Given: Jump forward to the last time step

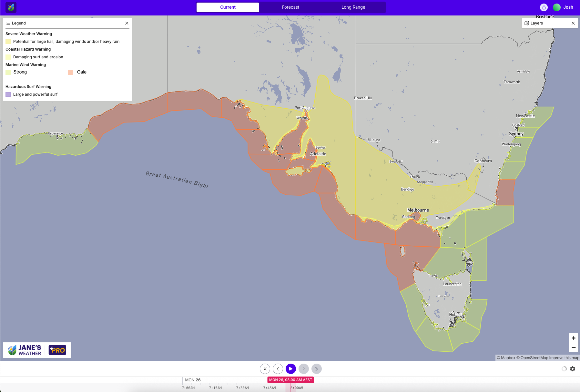Looking at the screenshot, I should [317, 369].
